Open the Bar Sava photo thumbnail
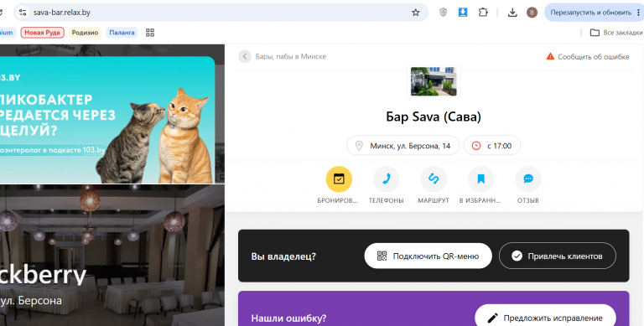Viewport: 644px width, 326px height. click(x=434, y=81)
